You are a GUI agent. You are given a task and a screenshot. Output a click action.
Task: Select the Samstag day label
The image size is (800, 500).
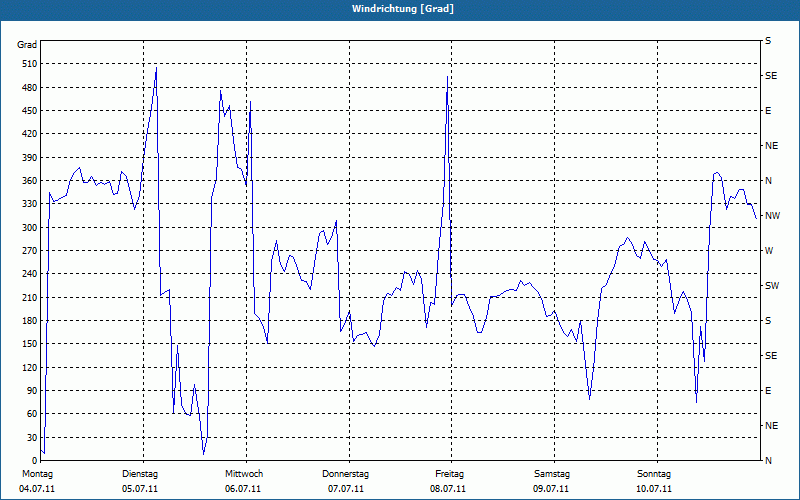pyautogui.click(x=552, y=474)
